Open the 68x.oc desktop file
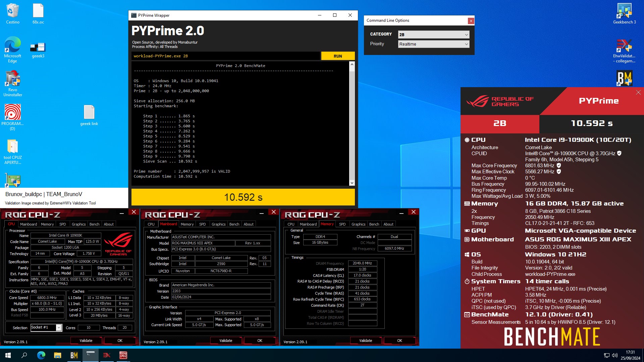Screen dimensions: 644x362 (x=38, y=13)
